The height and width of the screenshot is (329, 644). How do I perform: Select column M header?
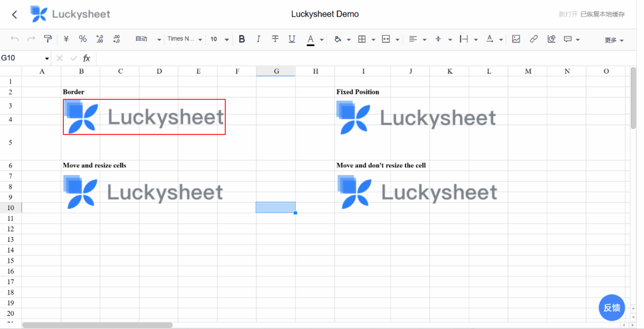click(x=528, y=71)
